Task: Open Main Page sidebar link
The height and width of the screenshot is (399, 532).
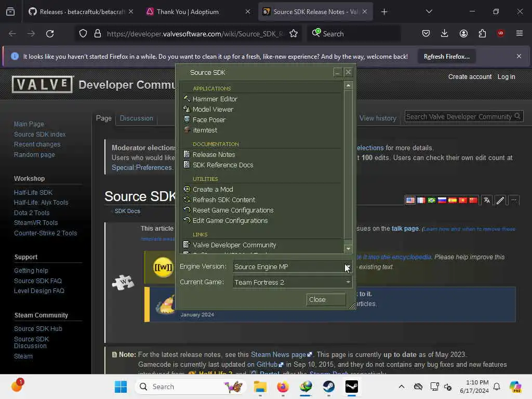Action: (x=29, y=124)
